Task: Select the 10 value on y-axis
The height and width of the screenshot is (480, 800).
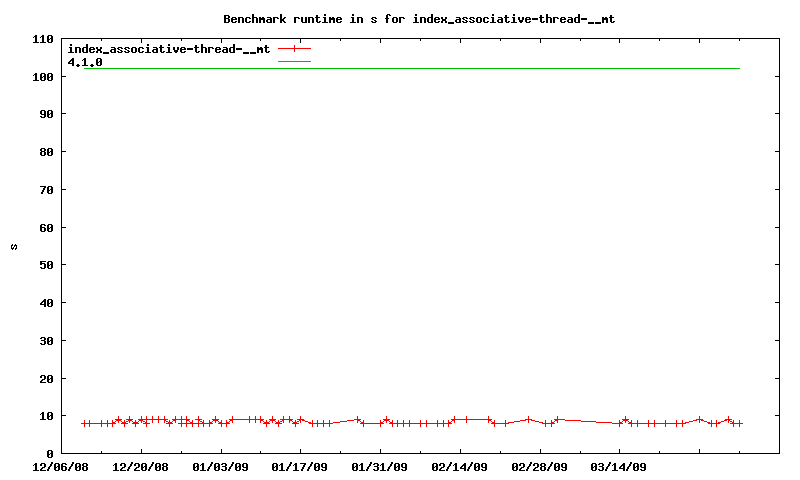Action: click(x=45, y=416)
